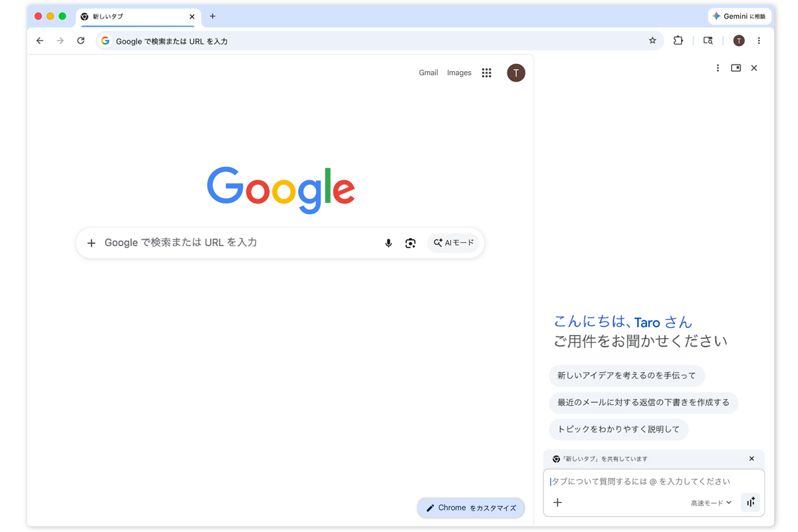The width and height of the screenshot is (798, 532).
Task: Choose suggestion トピックをわかりやすく説明して
Action: click(618, 429)
